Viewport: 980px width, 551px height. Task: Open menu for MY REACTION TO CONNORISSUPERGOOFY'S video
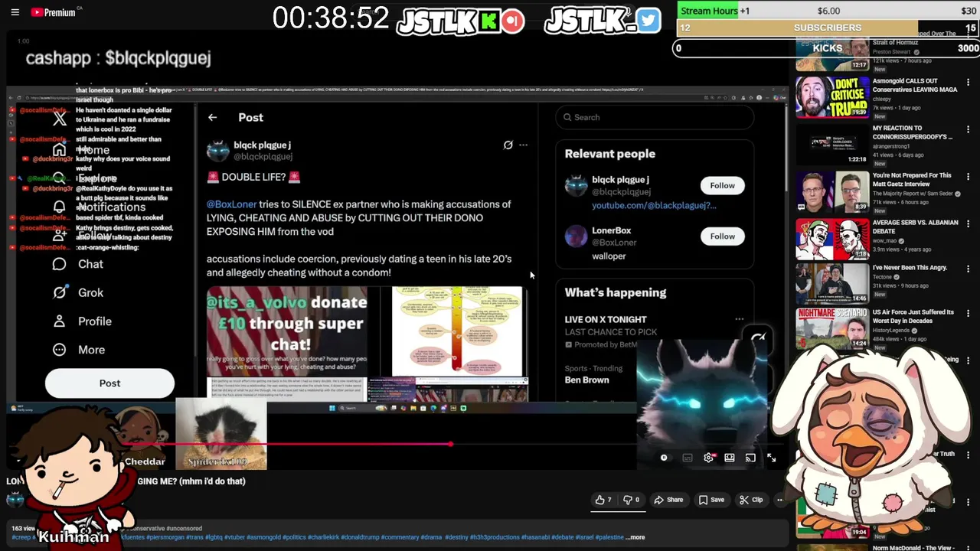coord(969,130)
